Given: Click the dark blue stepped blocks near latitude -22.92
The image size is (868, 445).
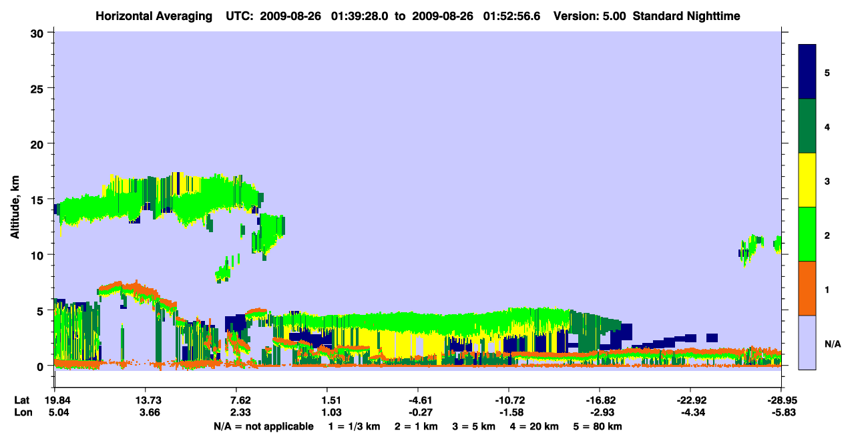Looking at the screenshot, I should pos(674,340).
